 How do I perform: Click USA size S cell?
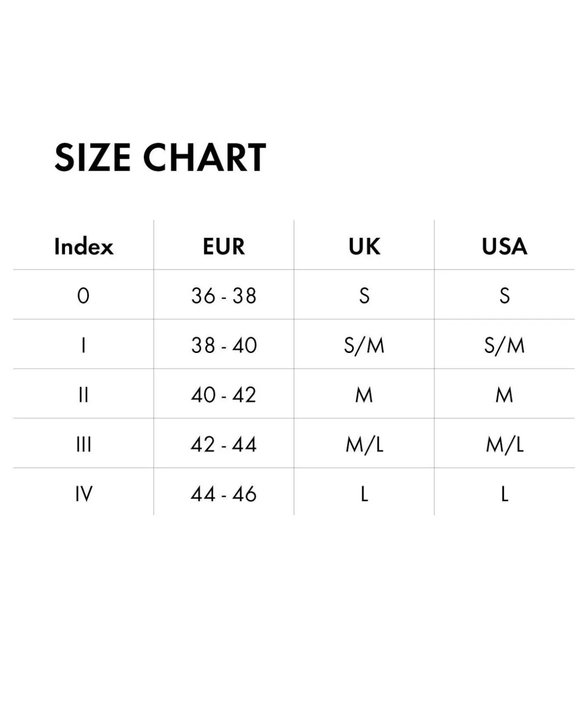(504, 296)
